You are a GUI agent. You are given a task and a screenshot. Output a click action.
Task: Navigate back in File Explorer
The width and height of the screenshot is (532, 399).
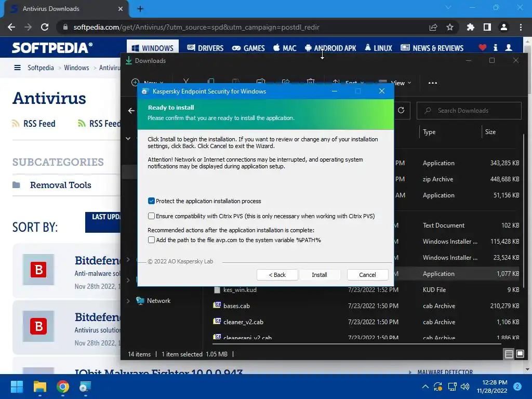coord(131,111)
